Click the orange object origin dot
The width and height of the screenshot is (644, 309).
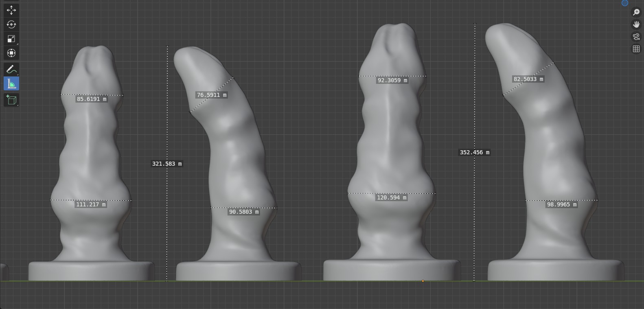(x=423, y=281)
